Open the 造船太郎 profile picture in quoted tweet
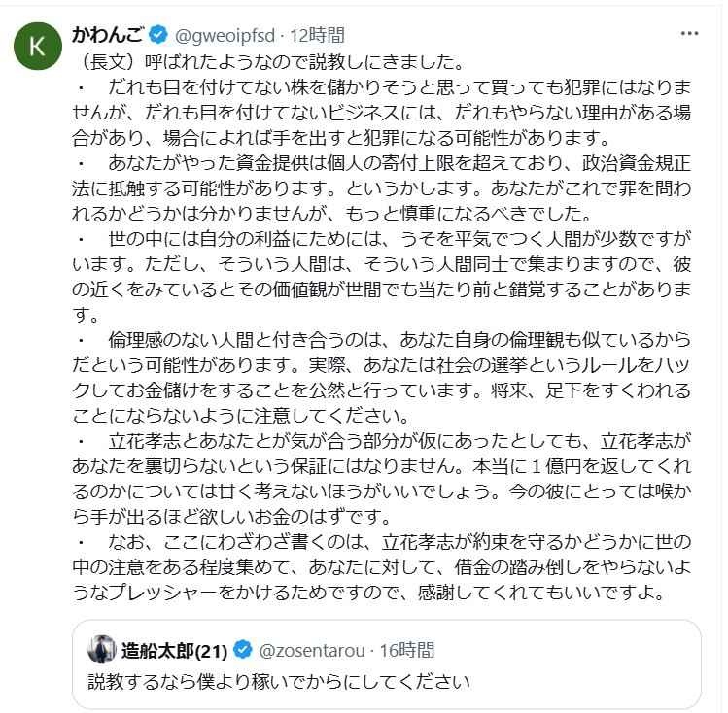This screenshot has width=728, height=713. (x=102, y=648)
